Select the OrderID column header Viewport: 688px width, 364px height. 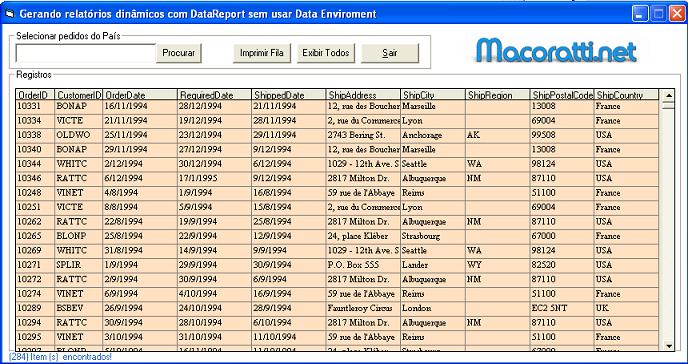(36, 95)
